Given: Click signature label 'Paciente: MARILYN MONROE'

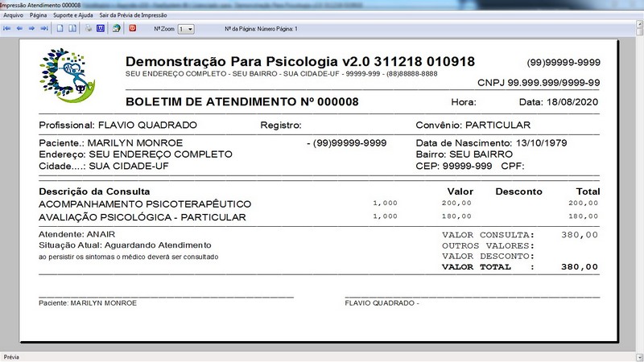Looking at the screenshot, I should click(88, 303).
